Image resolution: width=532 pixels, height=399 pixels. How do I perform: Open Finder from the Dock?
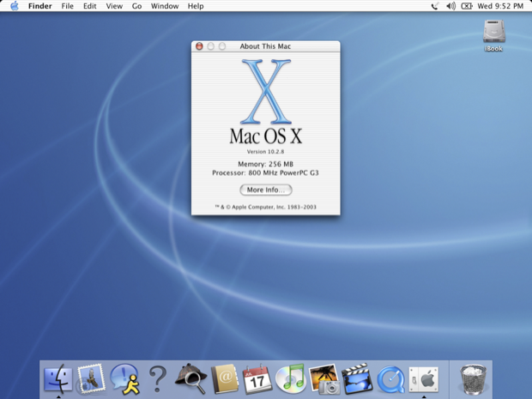(58, 378)
